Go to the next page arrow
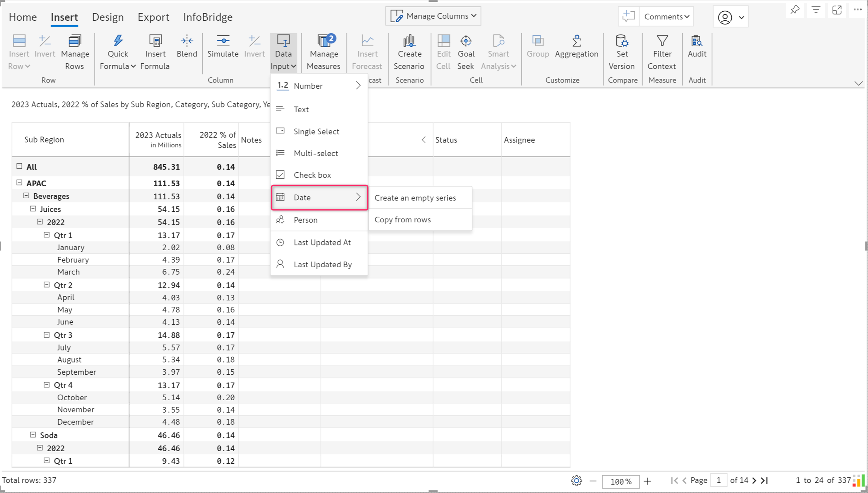868x493 pixels. point(754,480)
